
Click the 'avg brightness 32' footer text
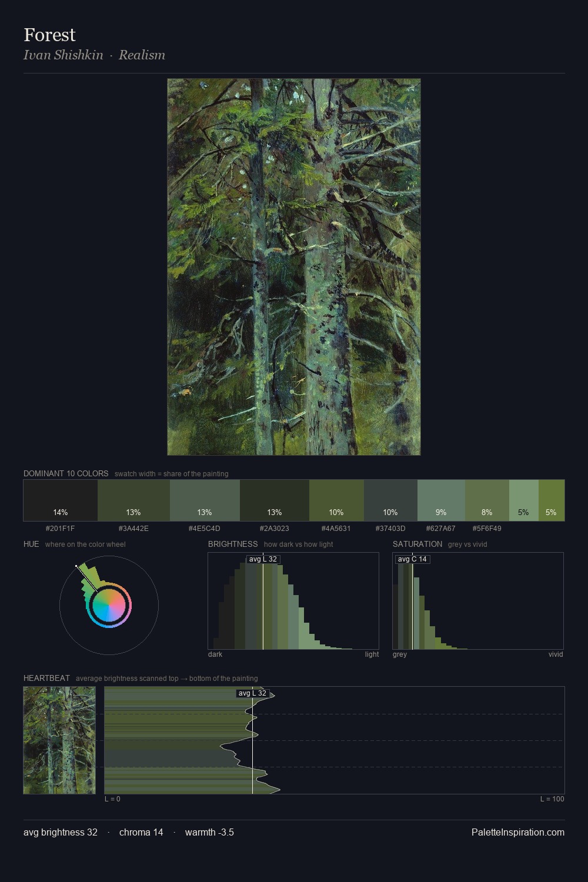[x=61, y=832]
